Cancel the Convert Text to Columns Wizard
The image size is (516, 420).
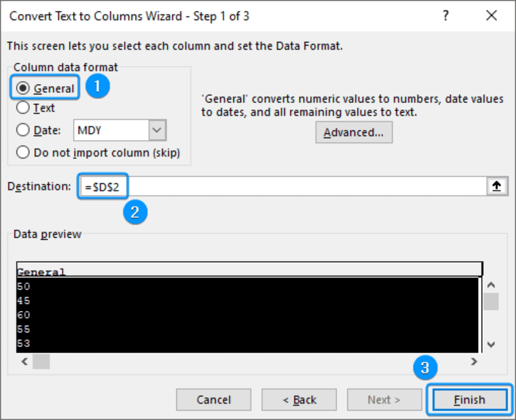pyautogui.click(x=213, y=400)
